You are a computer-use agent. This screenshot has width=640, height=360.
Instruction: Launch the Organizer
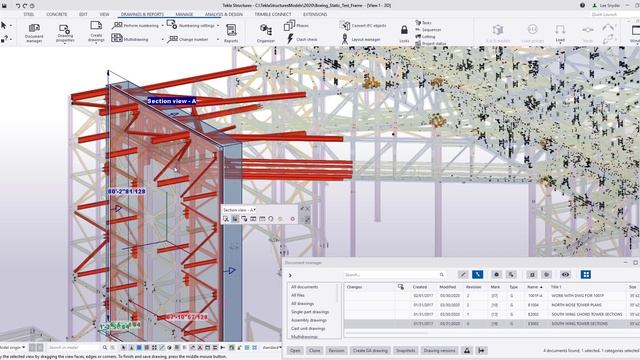(266, 33)
